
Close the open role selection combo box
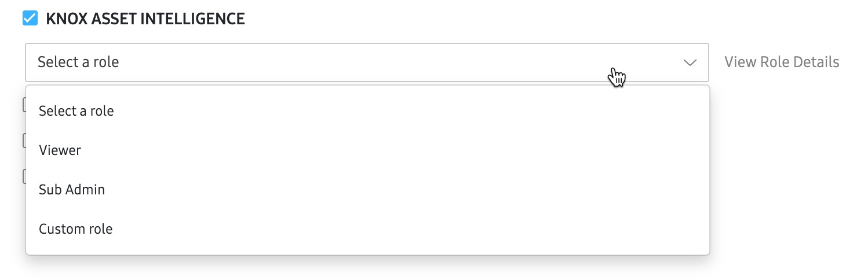(x=690, y=62)
